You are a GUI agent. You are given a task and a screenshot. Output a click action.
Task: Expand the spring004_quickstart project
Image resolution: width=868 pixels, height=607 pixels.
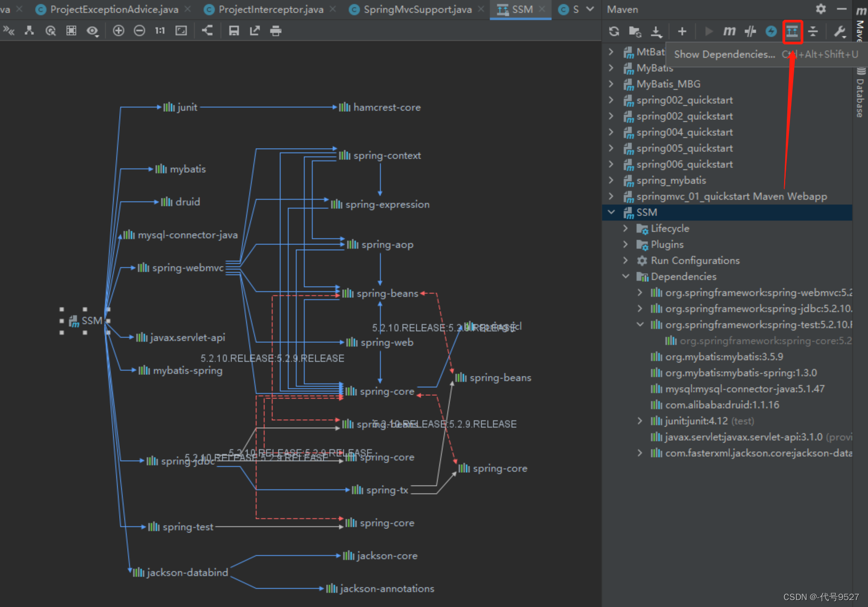[611, 132]
